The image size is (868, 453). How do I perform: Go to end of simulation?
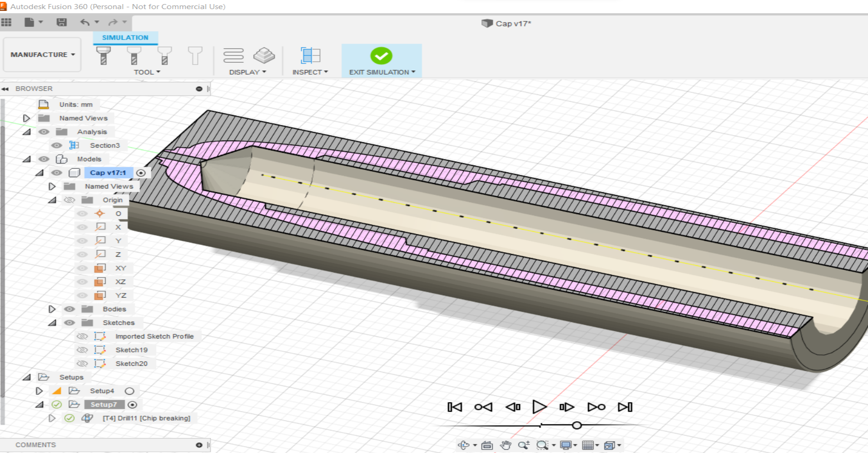(625, 407)
